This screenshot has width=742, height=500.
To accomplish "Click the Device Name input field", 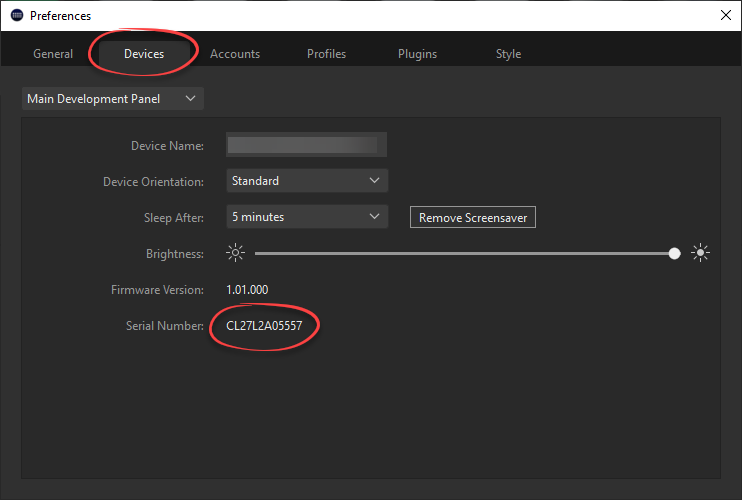I will point(306,146).
